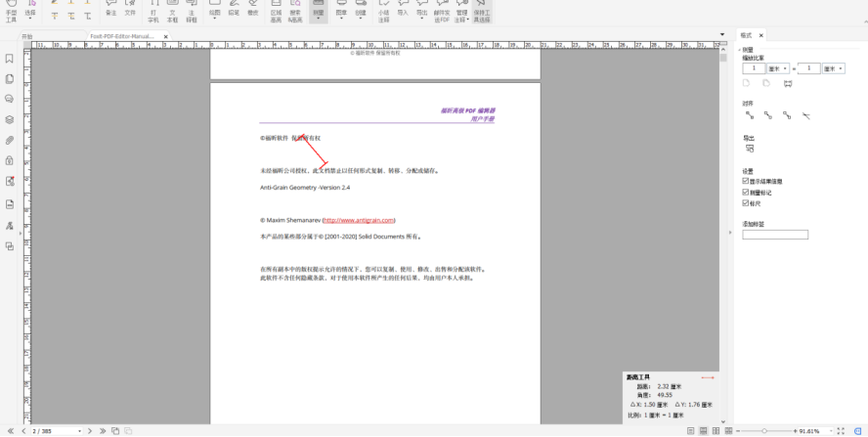
Task: Select the Hand tool (手型工具)
Action: (x=11, y=11)
